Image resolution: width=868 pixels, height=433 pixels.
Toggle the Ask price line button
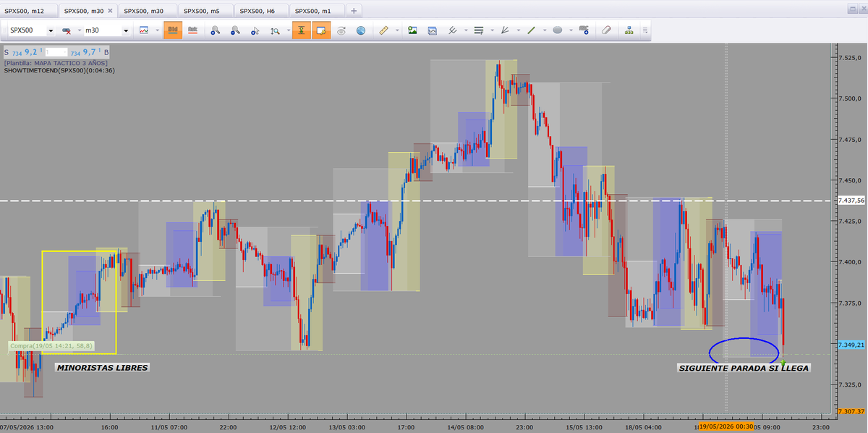(x=193, y=30)
